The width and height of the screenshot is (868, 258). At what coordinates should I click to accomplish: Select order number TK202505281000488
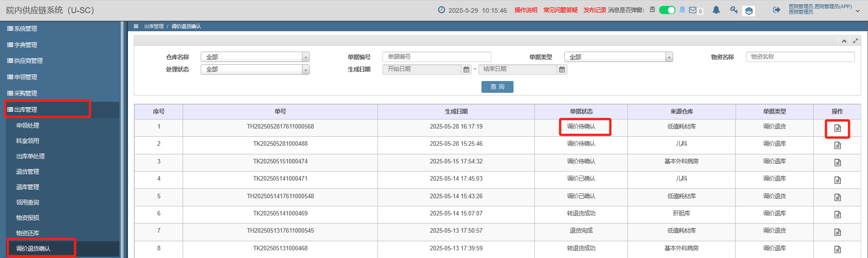tap(280, 143)
